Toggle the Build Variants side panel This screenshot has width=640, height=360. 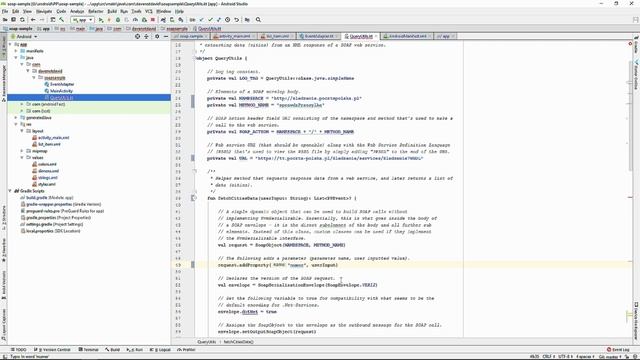tap(4, 285)
